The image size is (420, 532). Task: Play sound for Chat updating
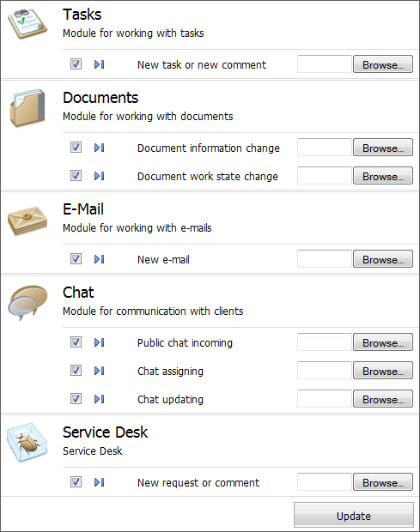point(99,399)
